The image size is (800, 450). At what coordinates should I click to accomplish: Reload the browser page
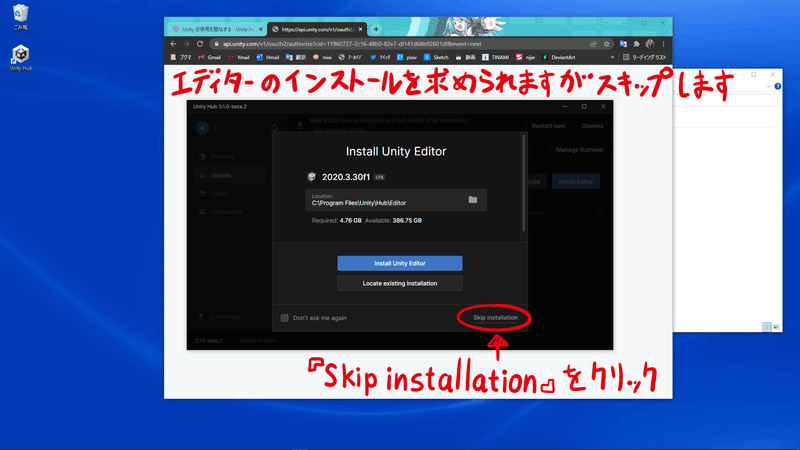[200, 44]
